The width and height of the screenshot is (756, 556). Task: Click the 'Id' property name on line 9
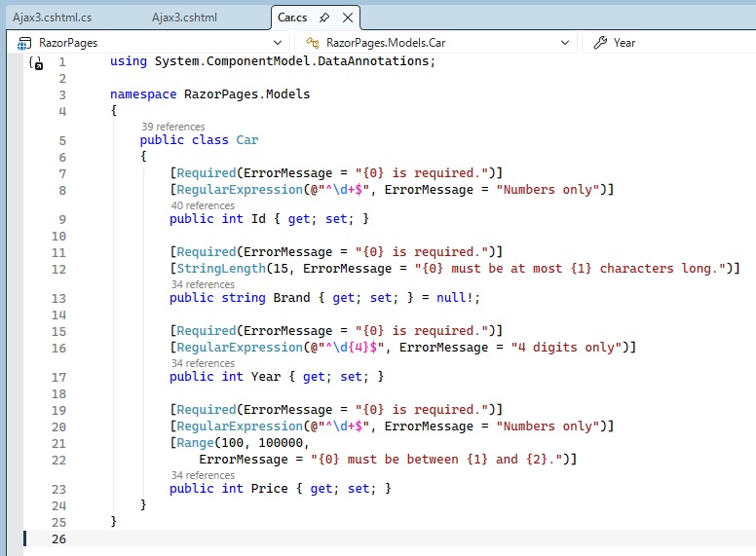[x=258, y=219]
